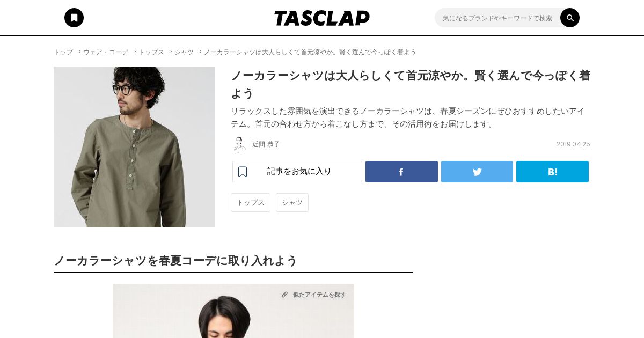Share the article on Facebook

[x=401, y=172]
